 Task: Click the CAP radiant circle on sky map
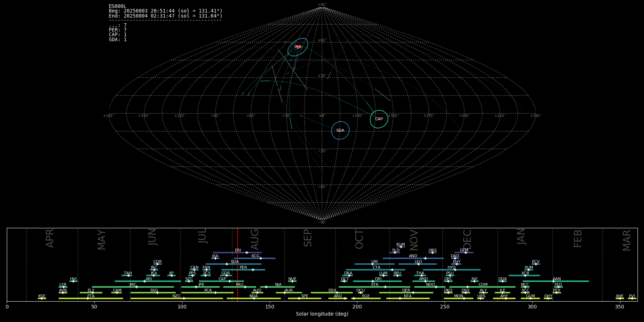click(379, 119)
